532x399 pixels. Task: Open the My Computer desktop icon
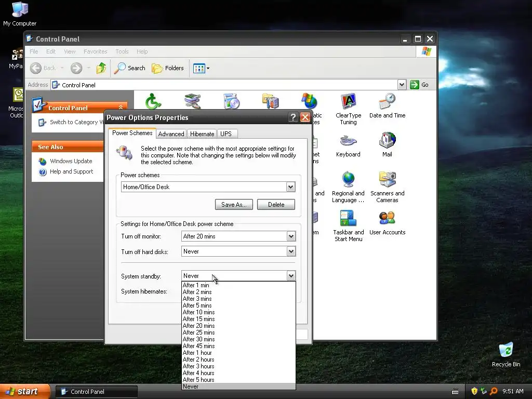click(20, 14)
